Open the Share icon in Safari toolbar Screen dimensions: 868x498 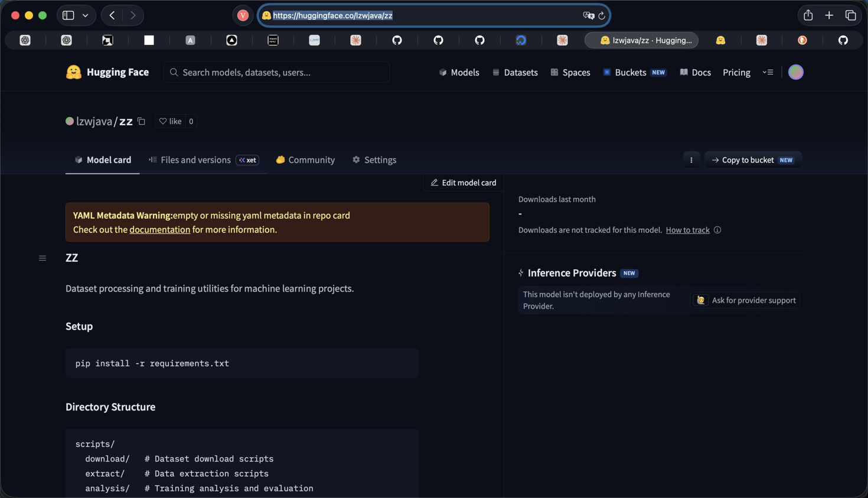click(808, 15)
